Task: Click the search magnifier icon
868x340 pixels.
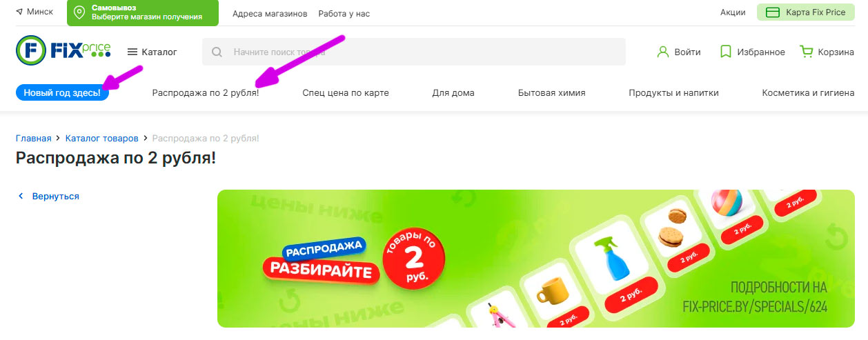Action: (217, 52)
